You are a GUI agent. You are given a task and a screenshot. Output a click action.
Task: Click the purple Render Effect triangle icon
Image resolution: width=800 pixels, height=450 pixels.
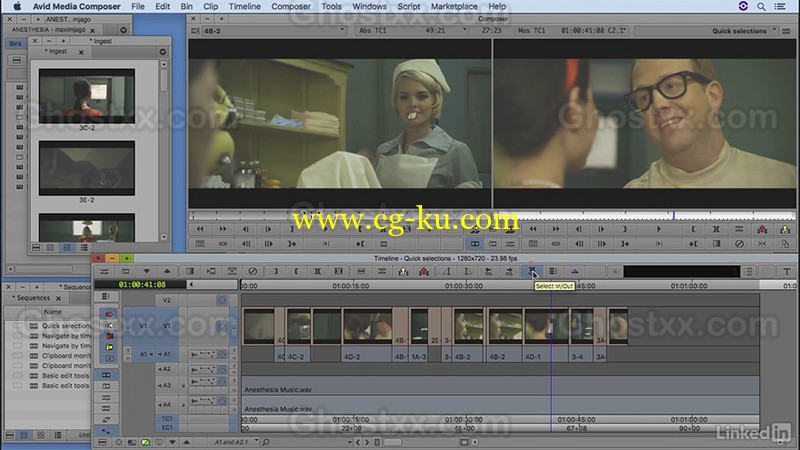pyautogui.click(x=574, y=271)
